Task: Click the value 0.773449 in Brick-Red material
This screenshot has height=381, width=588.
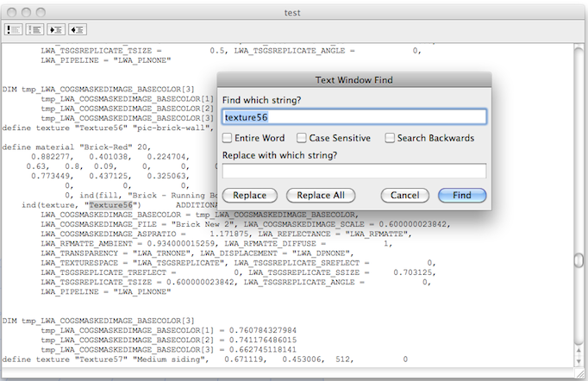Action: [x=50, y=176]
